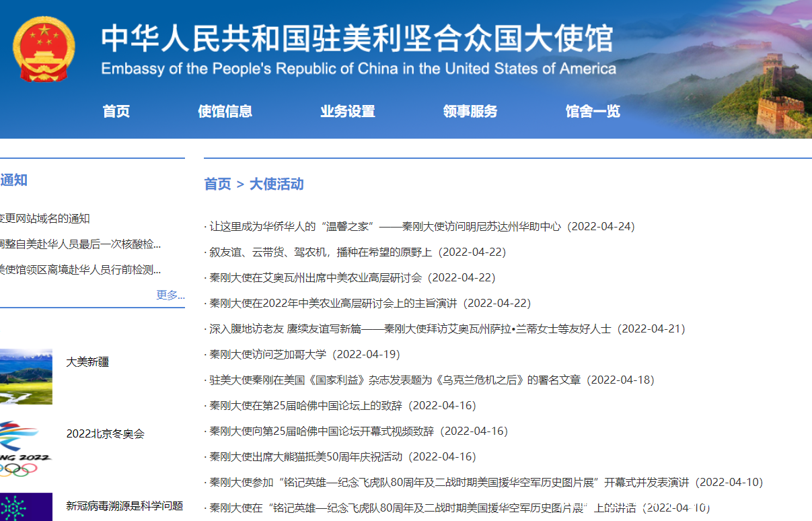This screenshot has height=521, width=812.
Task: Open the 领事服务 navigation menu item
Action: [470, 112]
